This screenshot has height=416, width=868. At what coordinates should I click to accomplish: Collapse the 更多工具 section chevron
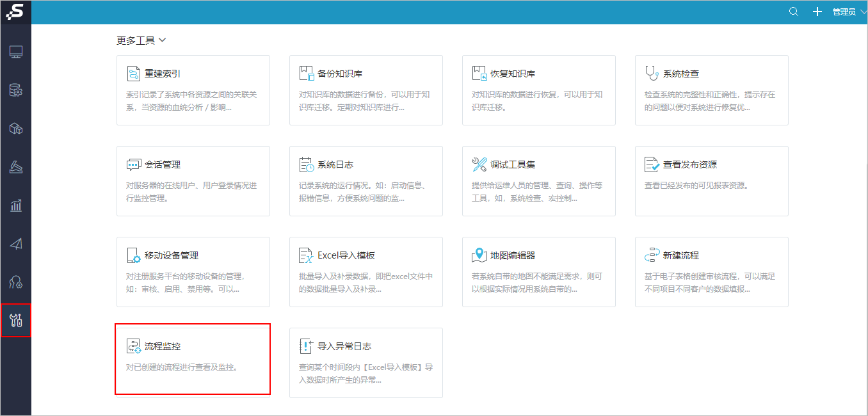162,40
